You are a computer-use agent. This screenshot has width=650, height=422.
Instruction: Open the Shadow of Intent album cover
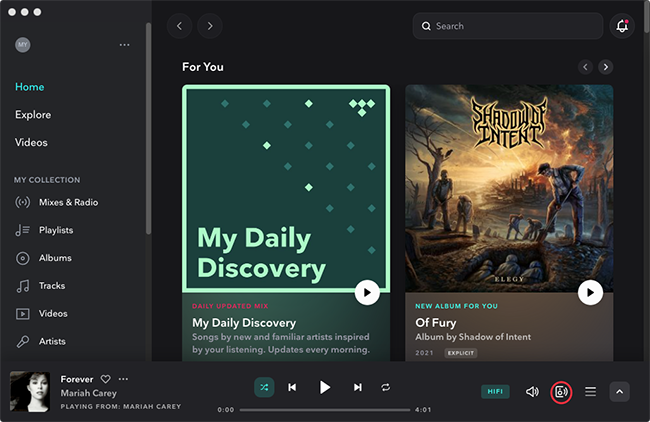pyautogui.click(x=509, y=189)
